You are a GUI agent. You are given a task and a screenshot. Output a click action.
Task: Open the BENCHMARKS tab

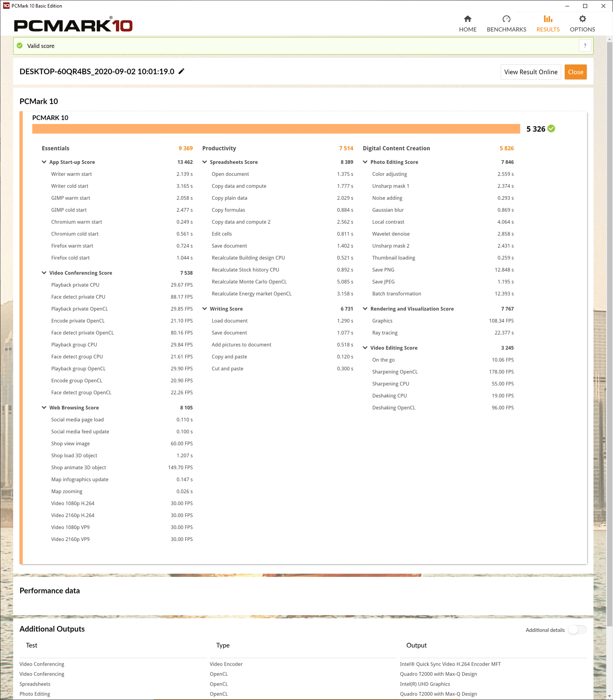point(506,24)
